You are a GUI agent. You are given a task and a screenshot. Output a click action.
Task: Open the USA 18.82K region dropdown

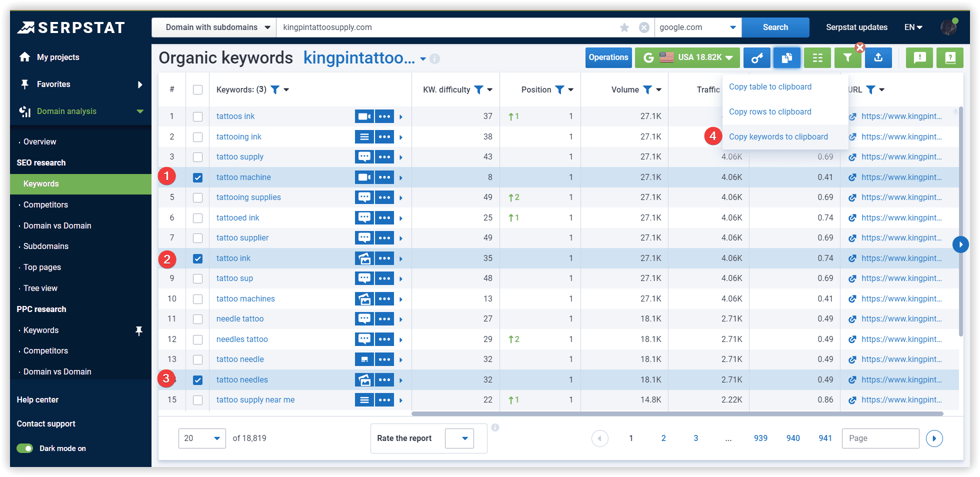pos(687,57)
